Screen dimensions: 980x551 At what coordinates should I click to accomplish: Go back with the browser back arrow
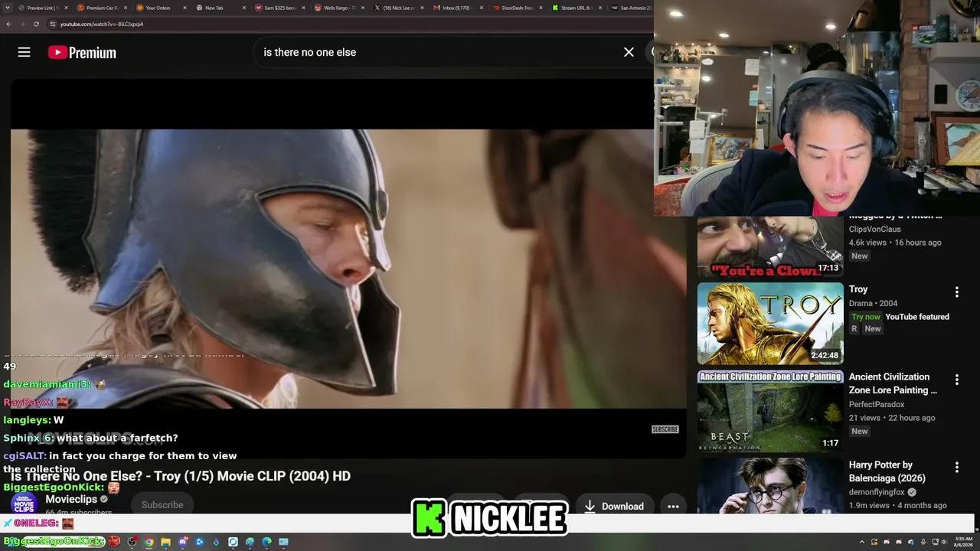click(8, 24)
